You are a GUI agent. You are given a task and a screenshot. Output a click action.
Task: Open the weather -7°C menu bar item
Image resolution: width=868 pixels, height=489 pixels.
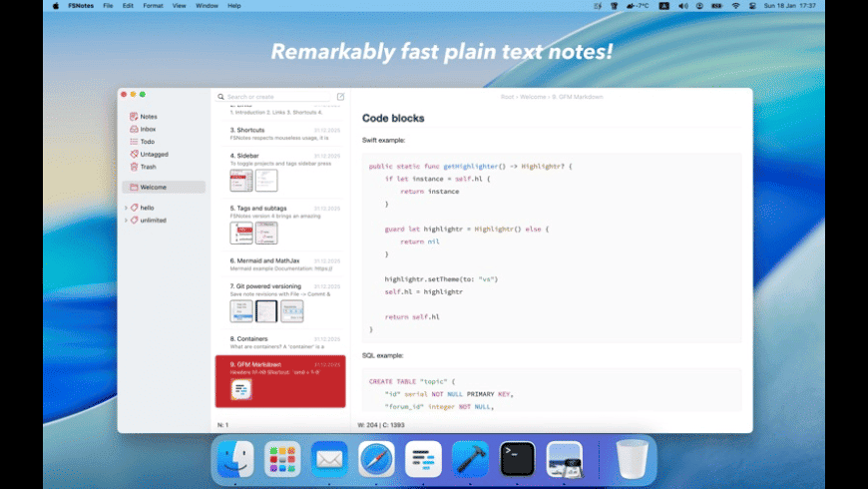(638, 6)
